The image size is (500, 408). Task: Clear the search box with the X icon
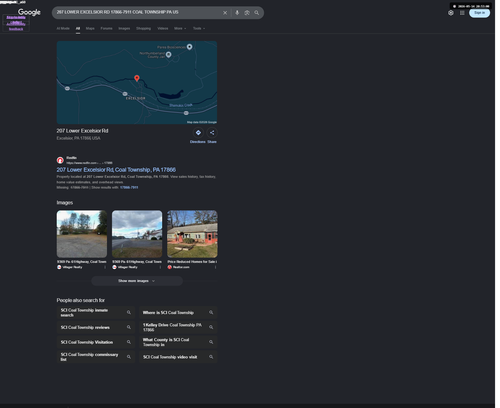[225, 13]
